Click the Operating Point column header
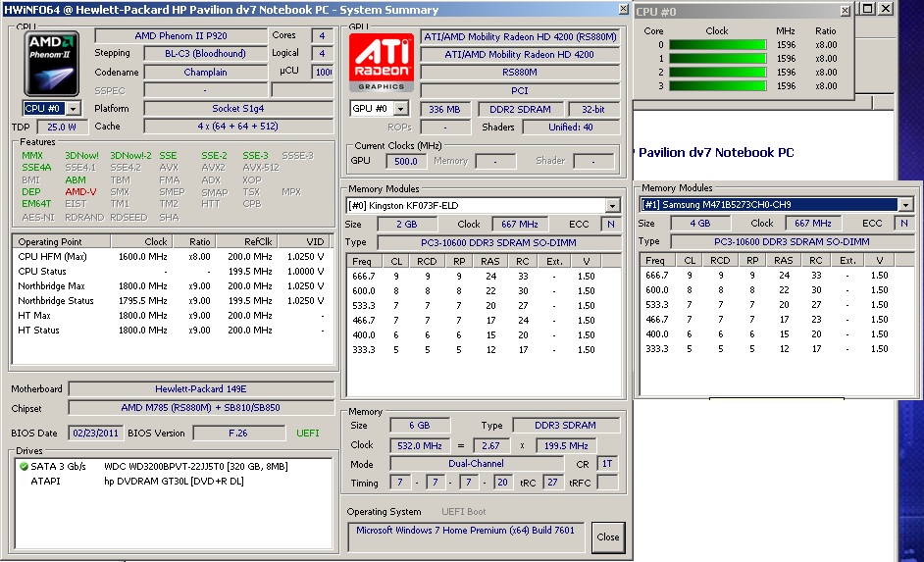The width and height of the screenshot is (924, 562). click(x=61, y=241)
